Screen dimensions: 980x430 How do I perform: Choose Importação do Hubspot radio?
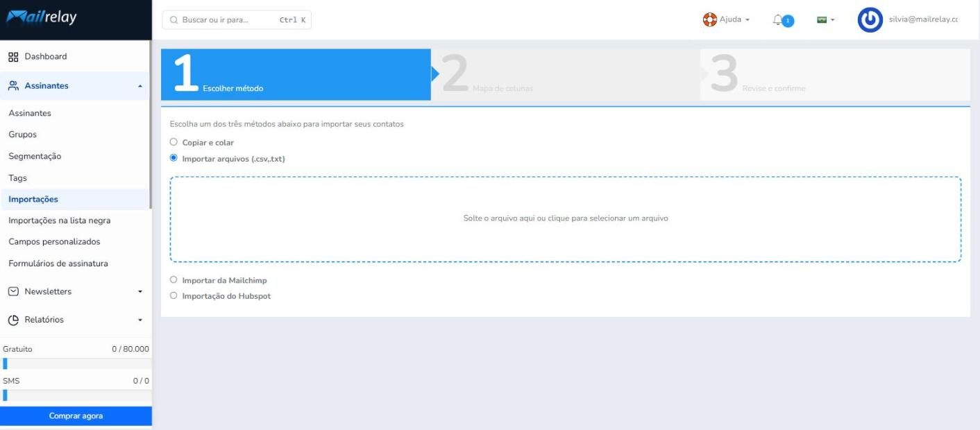point(174,295)
